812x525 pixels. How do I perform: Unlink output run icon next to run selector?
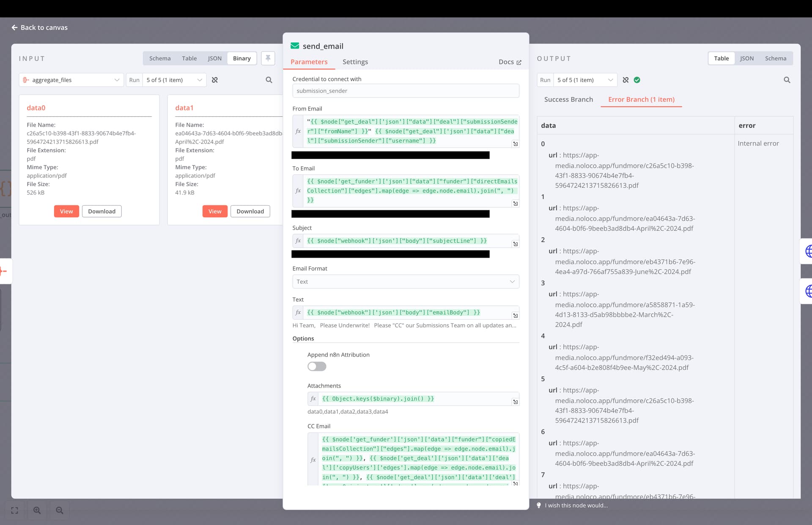(x=625, y=80)
